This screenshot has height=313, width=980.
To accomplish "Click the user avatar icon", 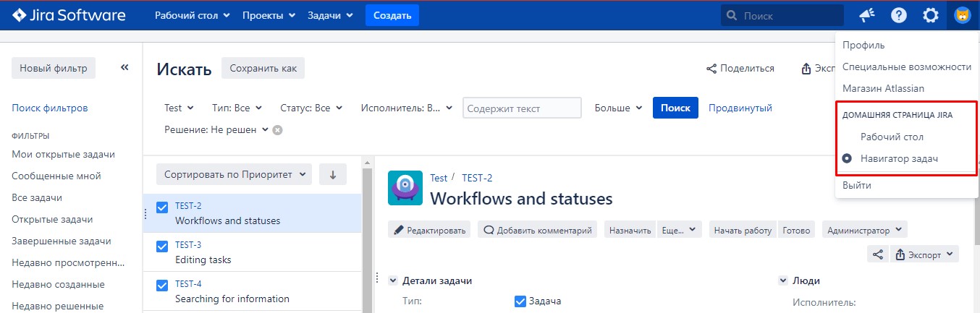I will point(962,15).
